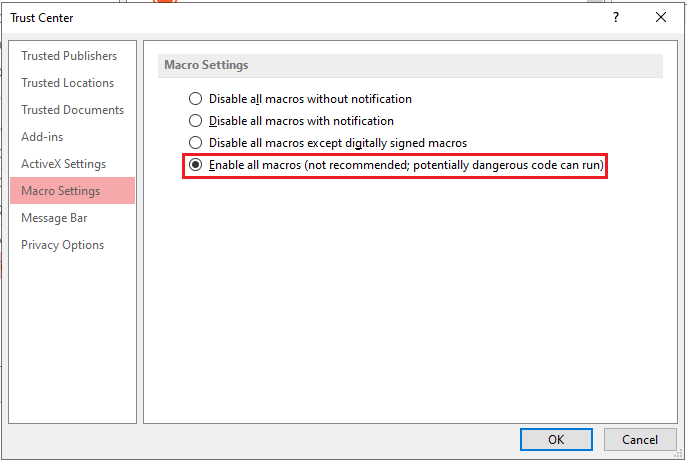Image resolution: width=687 pixels, height=461 pixels.
Task: Choose Disable all macros with notification
Action: tap(196, 121)
